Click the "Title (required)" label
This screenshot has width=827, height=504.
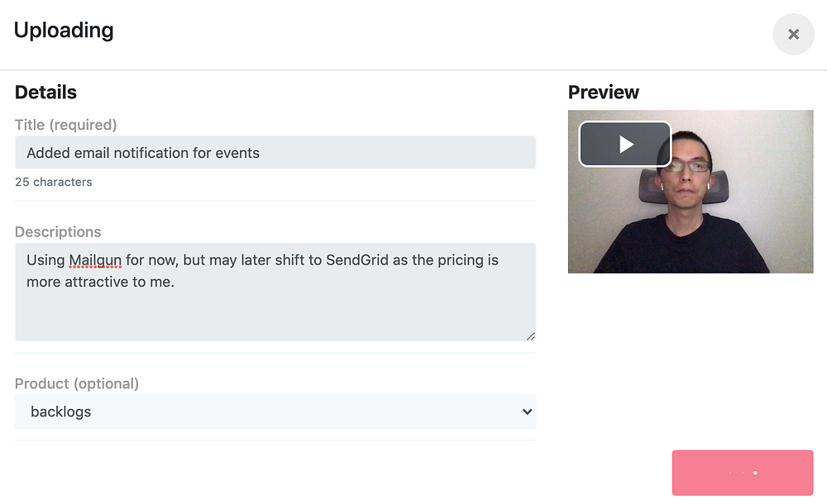[x=66, y=125]
